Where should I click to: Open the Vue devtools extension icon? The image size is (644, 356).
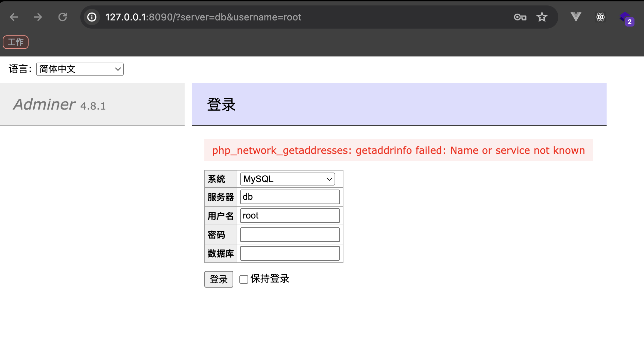tap(576, 17)
